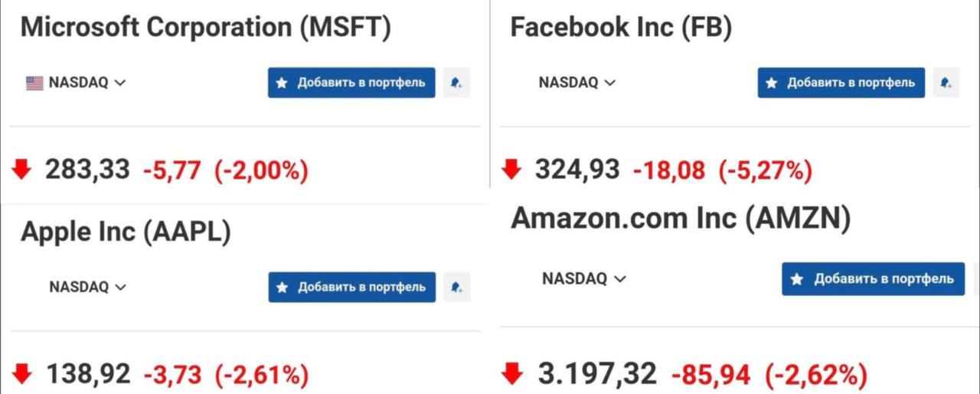The image size is (980, 394).
Task: Click the red down arrow next to 138,92
Action: coord(22,374)
